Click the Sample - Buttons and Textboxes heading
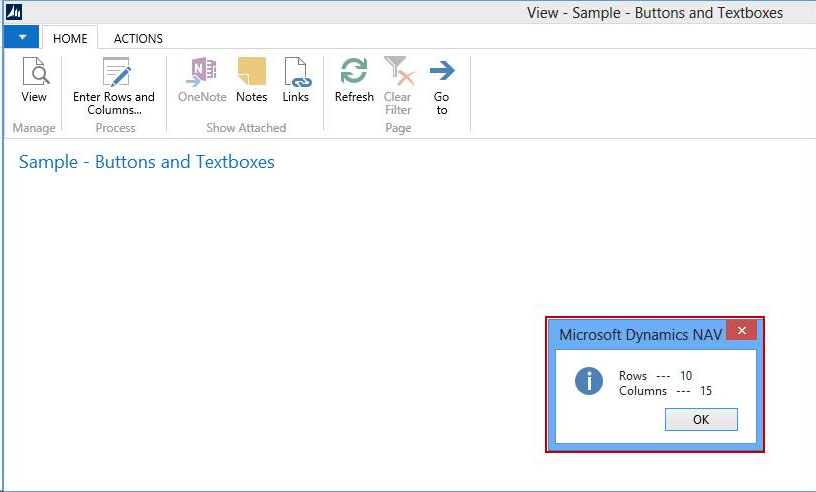This screenshot has height=492, width=816. (x=147, y=162)
